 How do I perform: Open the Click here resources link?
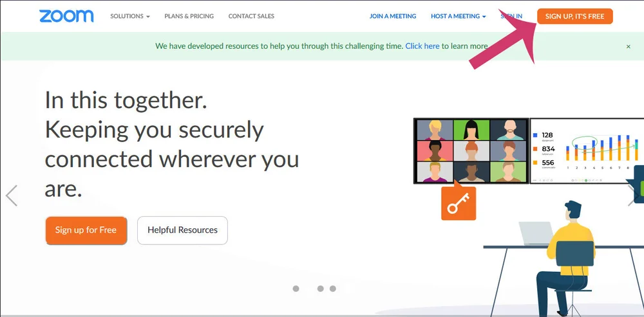[x=422, y=46]
